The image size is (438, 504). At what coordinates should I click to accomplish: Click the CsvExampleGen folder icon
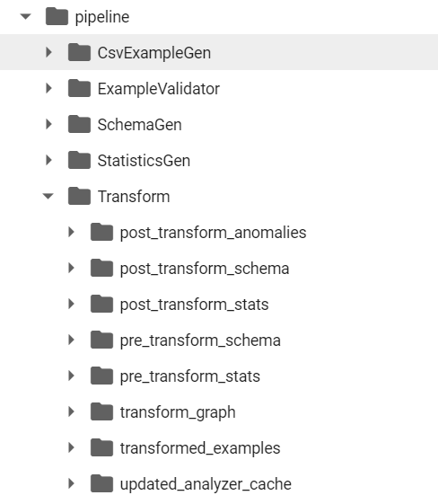(79, 52)
